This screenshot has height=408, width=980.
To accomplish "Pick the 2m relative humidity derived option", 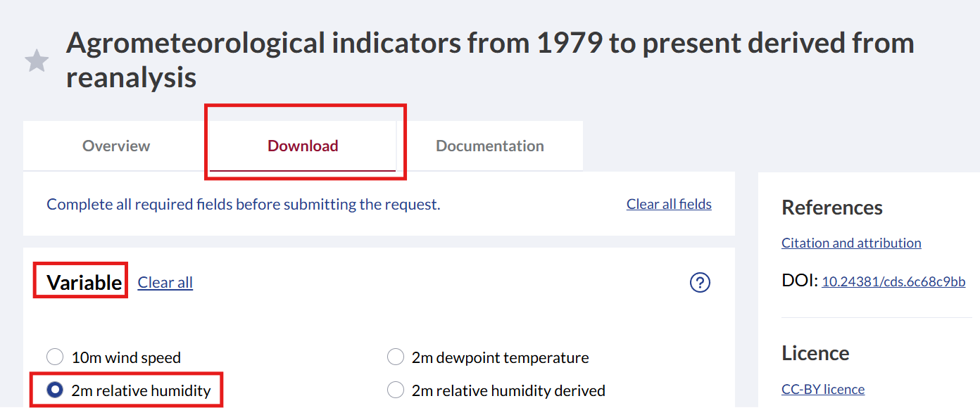I will (x=396, y=390).
